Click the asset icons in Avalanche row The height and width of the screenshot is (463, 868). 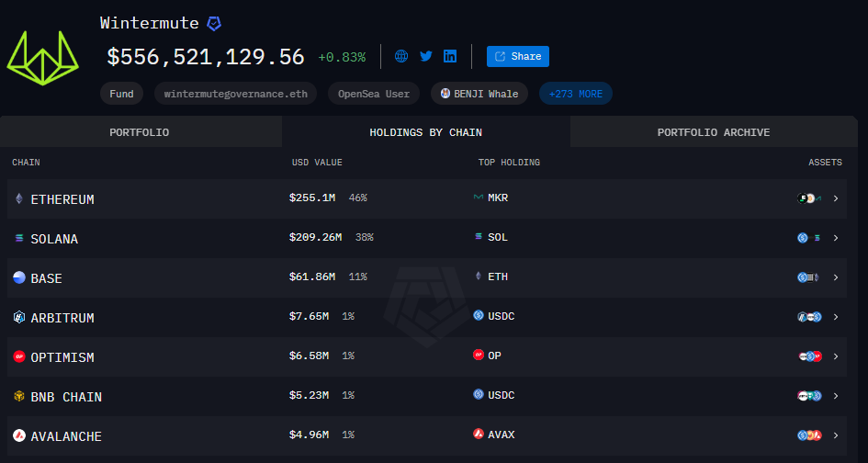pyautogui.click(x=809, y=435)
